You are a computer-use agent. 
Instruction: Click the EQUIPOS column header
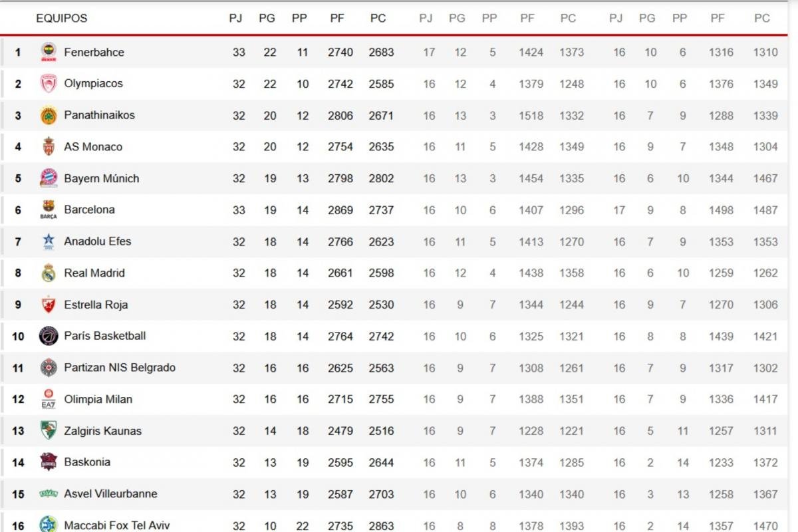pyautogui.click(x=61, y=18)
